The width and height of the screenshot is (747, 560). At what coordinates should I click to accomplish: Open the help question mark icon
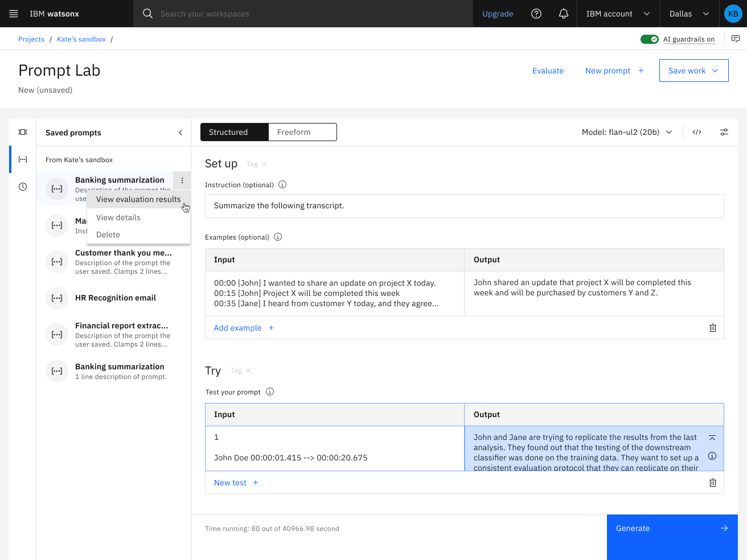click(536, 14)
